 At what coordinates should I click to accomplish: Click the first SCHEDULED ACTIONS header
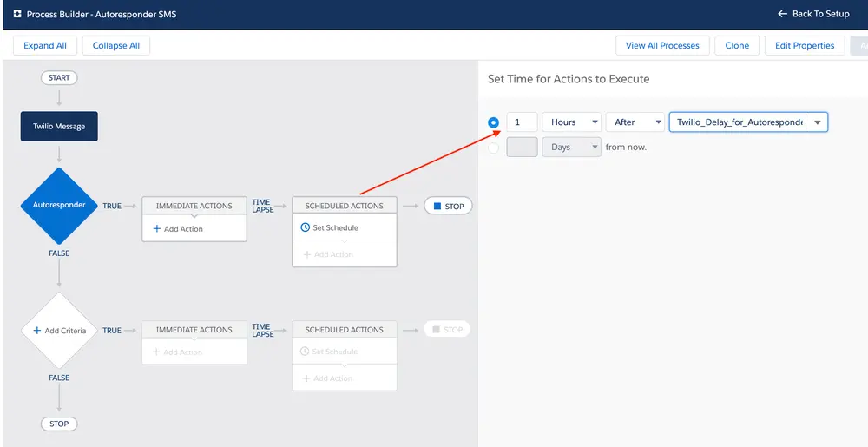345,205
